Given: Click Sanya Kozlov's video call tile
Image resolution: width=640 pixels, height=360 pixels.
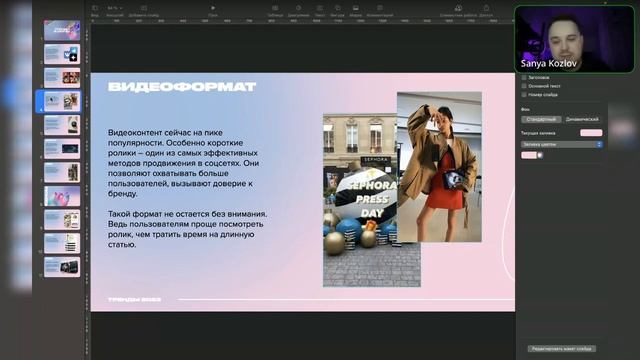Looking at the screenshot, I should 574,39.
